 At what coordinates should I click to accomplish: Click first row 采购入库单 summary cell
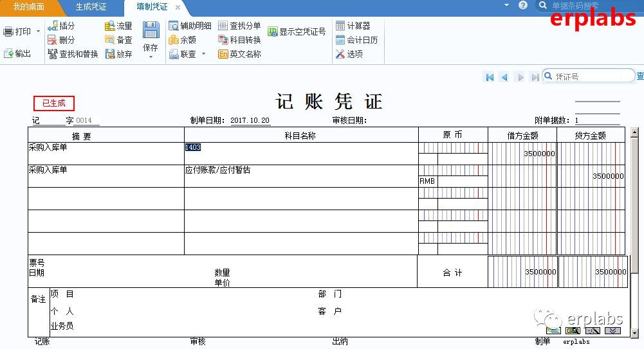click(106, 154)
